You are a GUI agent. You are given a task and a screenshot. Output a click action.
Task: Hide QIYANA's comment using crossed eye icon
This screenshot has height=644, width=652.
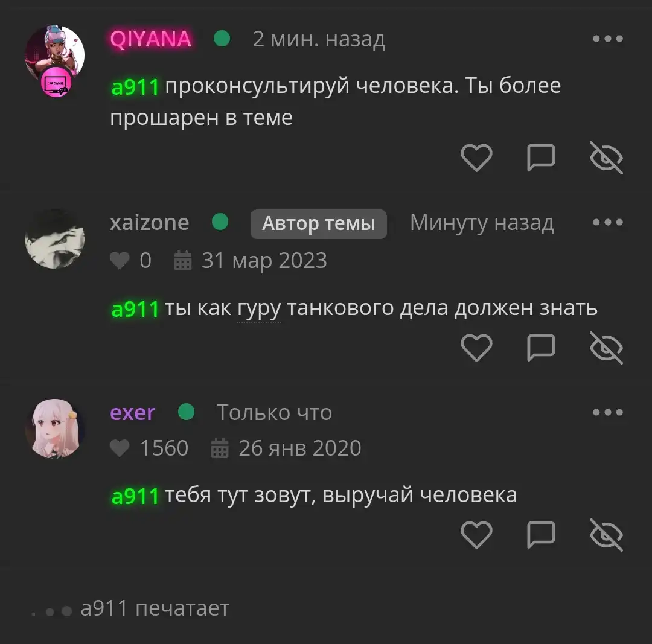click(x=606, y=158)
